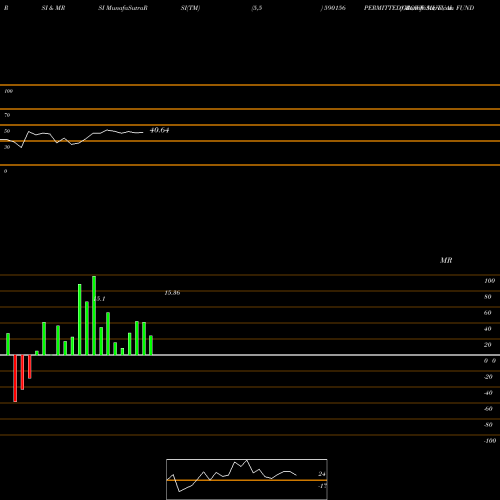
Task: Click the -17 label beside mini chart
Action: [322, 486]
